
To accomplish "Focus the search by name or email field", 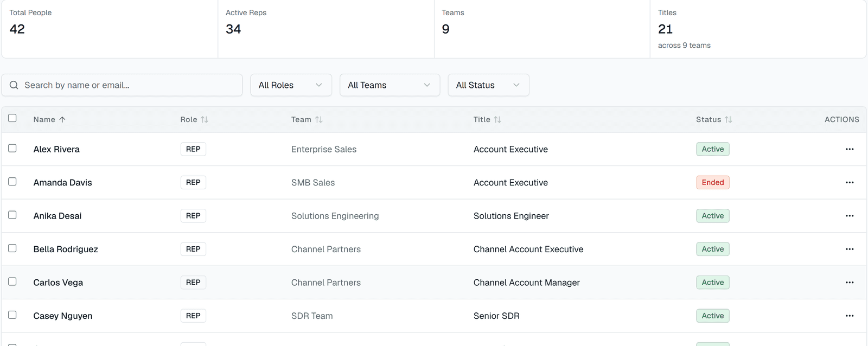I will [122, 85].
